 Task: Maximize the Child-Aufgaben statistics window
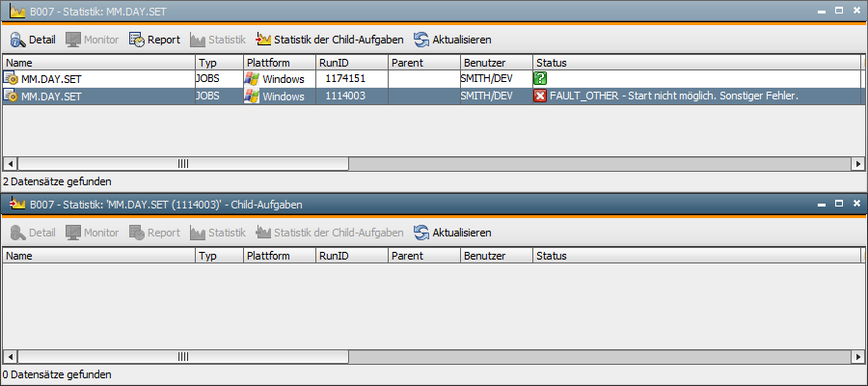coord(839,204)
